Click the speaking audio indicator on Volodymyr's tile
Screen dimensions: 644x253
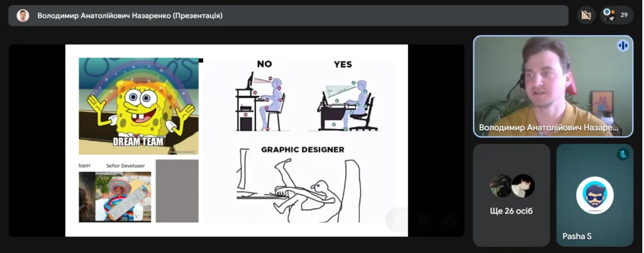(x=623, y=46)
